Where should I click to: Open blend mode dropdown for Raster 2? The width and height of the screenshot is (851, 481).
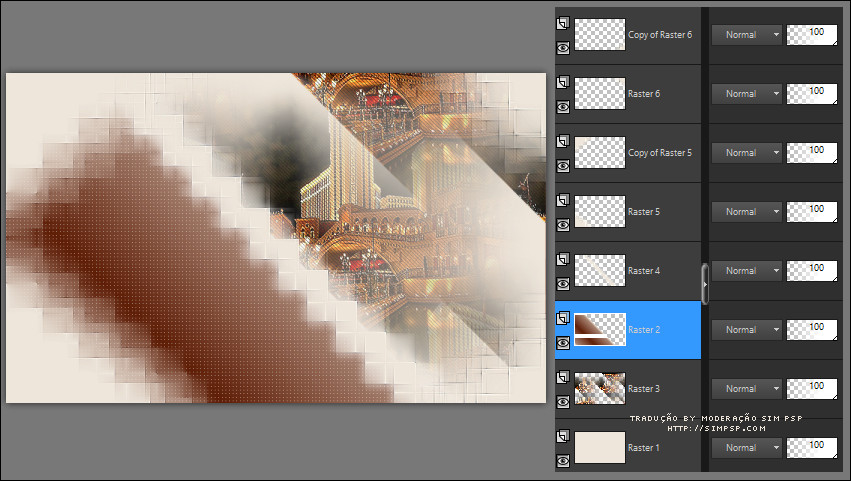pos(746,329)
